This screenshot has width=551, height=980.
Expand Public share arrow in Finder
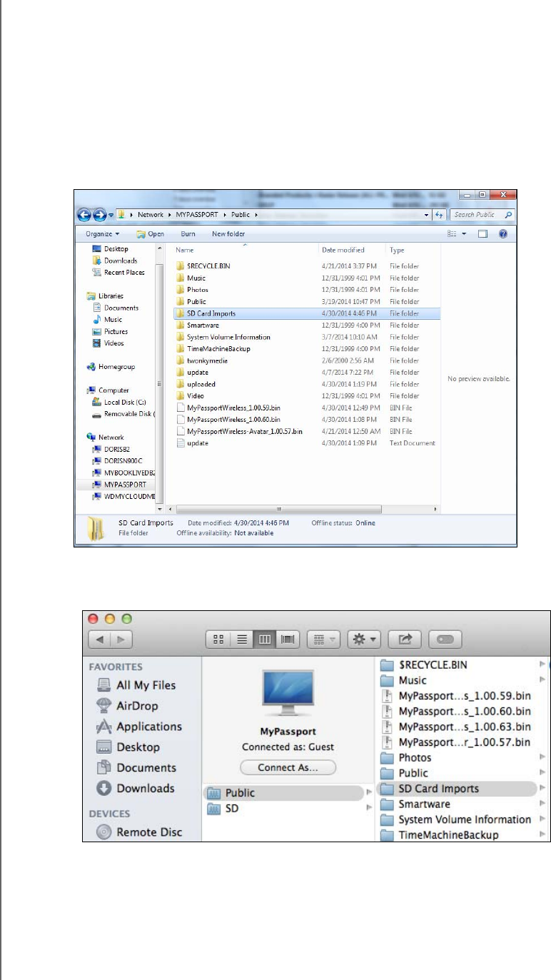[369, 792]
